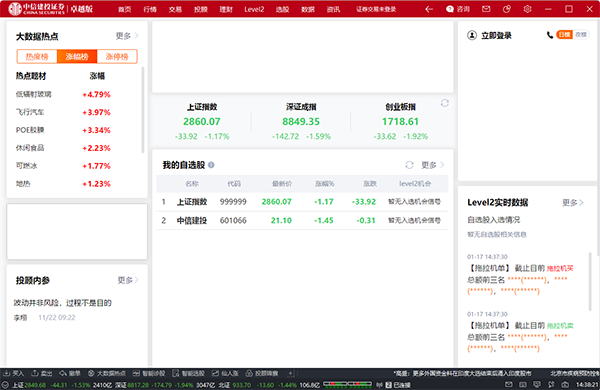This screenshot has width=600, height=390.
Task: Open article 波动并非风险，过程不是目的
Action: [x=62, y=303]
